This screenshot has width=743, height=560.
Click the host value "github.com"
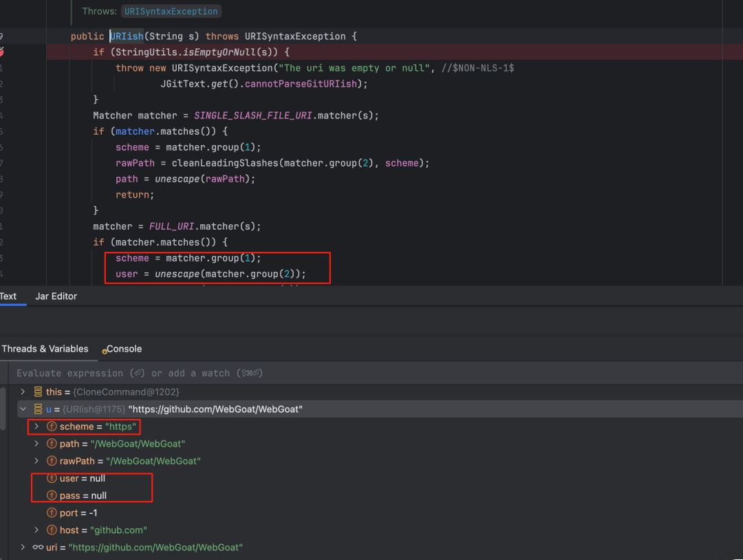tap(118, 530)
